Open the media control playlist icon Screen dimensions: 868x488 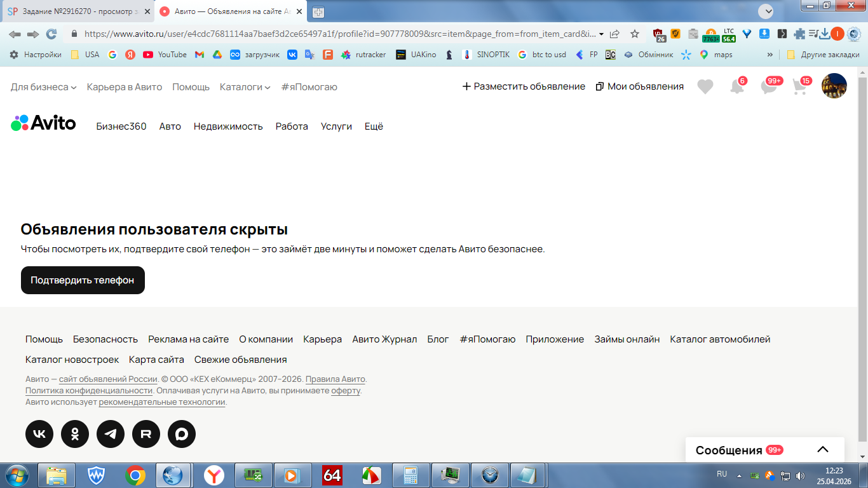click(813, 34)
